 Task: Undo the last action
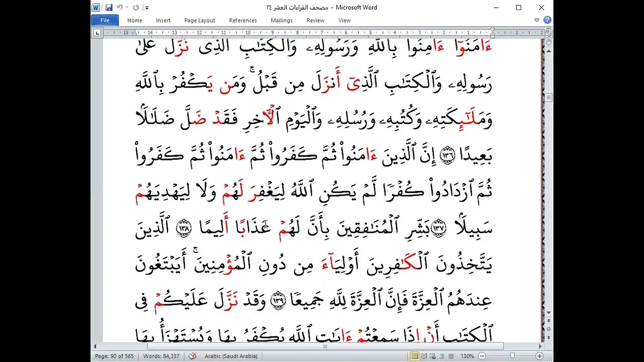pos(119,8)
